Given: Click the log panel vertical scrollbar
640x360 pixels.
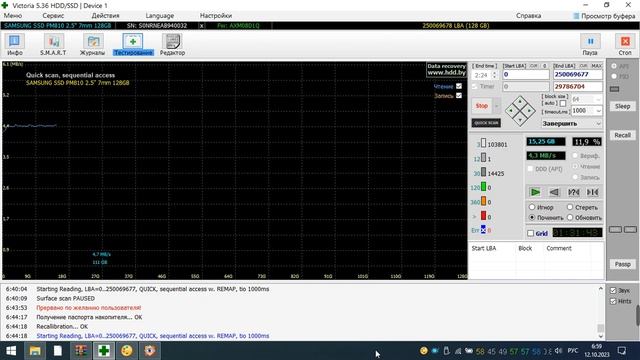Looking at the screenshot, I should (x=600, y=312).
